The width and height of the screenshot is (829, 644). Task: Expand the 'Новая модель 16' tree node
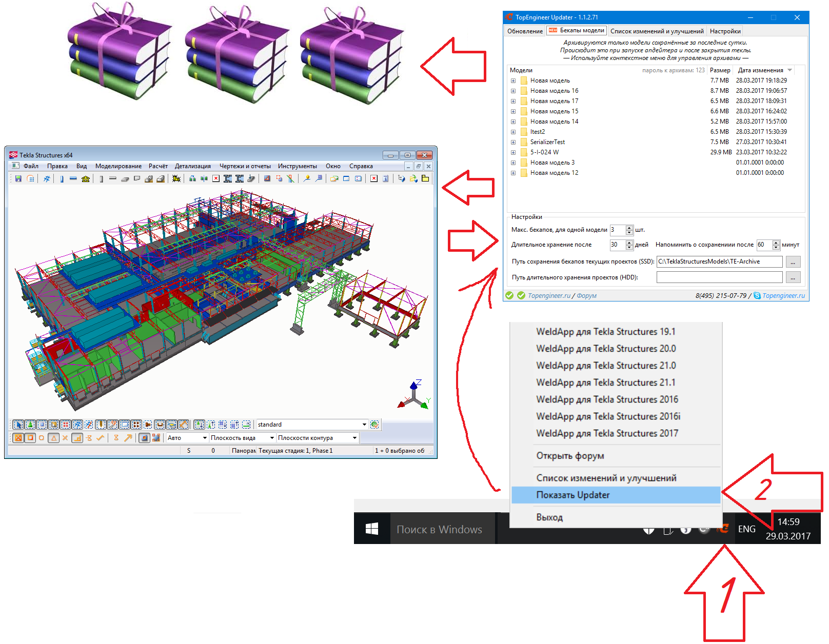pos(513,91)
